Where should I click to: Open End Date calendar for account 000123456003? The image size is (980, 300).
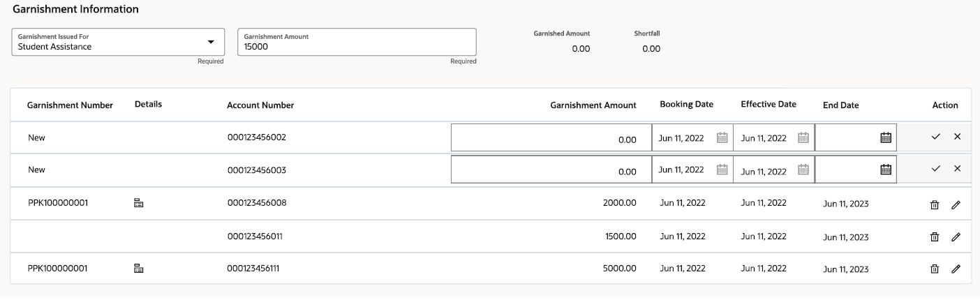click(x=886, y=169)
